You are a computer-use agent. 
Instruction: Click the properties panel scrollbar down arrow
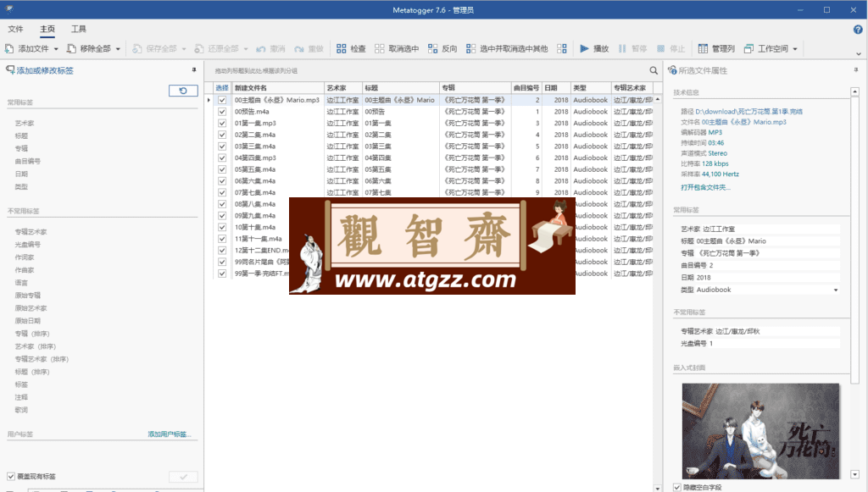(854, 474)
